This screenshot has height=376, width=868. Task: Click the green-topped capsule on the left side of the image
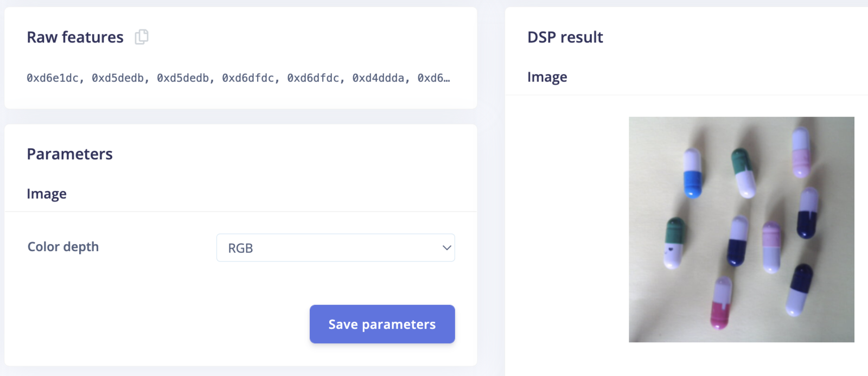pyautogui.click(x=675, y=243)
